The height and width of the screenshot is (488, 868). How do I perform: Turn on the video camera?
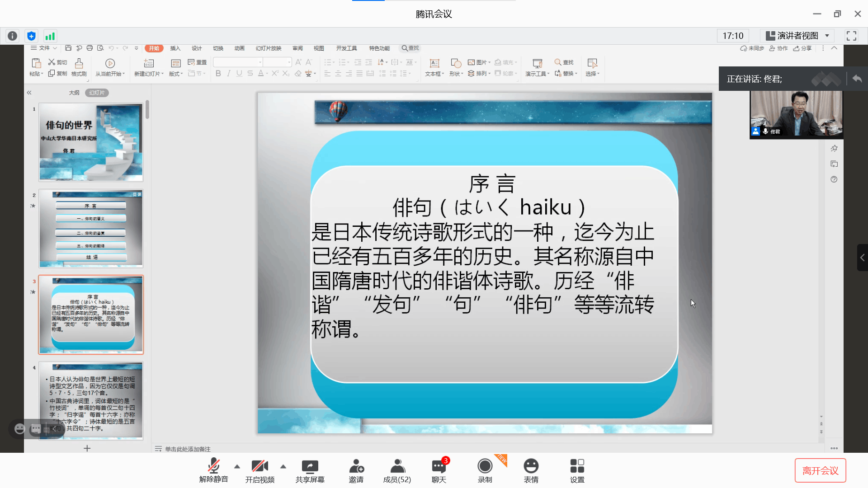[259, 467]
